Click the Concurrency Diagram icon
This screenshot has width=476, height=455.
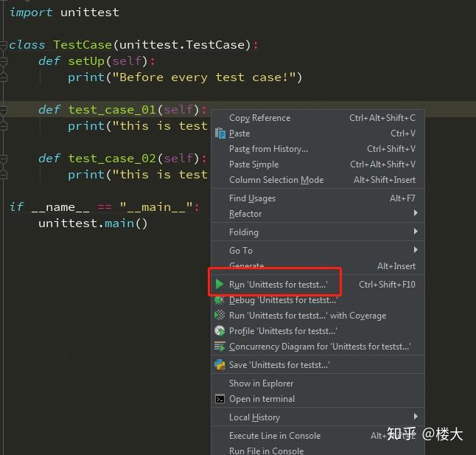point(220,347)
